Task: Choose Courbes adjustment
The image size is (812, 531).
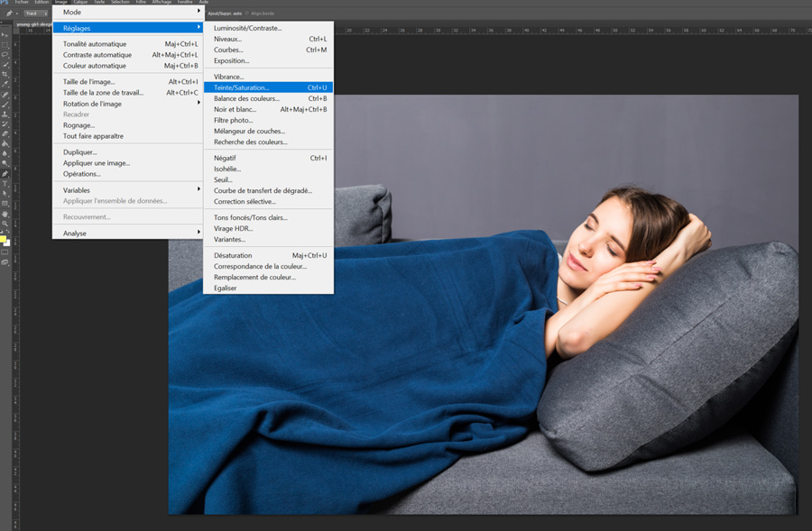Action: point(268,50)
